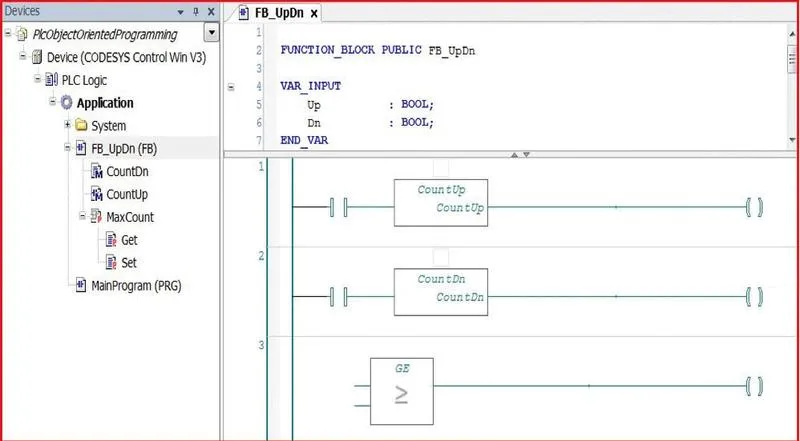
Task: Select the CountDn method icon in the tree
Action: coord(97,172)
